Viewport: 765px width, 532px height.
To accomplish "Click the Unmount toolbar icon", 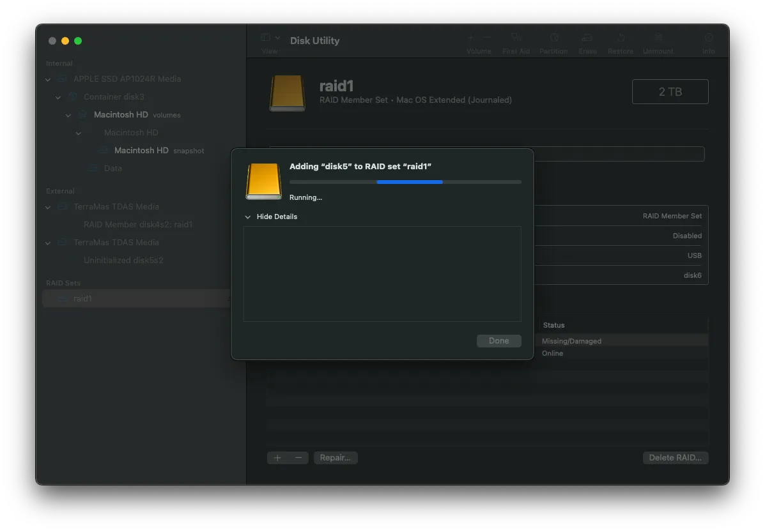I will coord(658,38).
